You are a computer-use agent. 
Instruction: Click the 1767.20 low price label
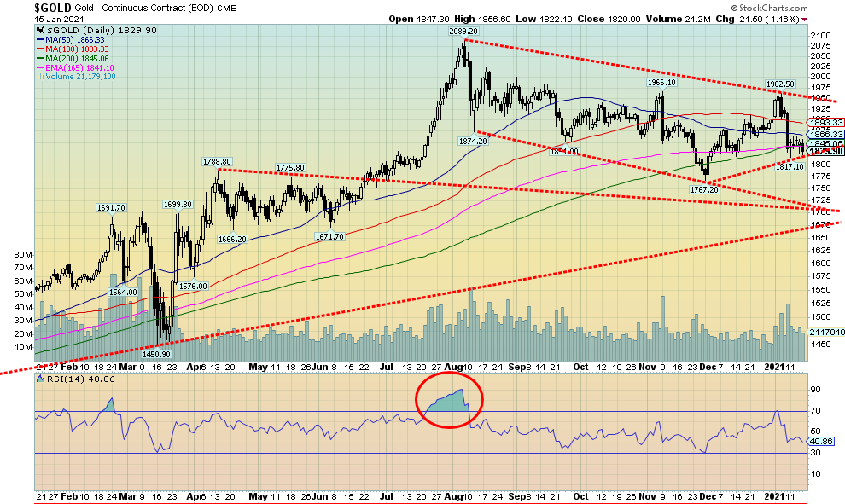[705, 189]
